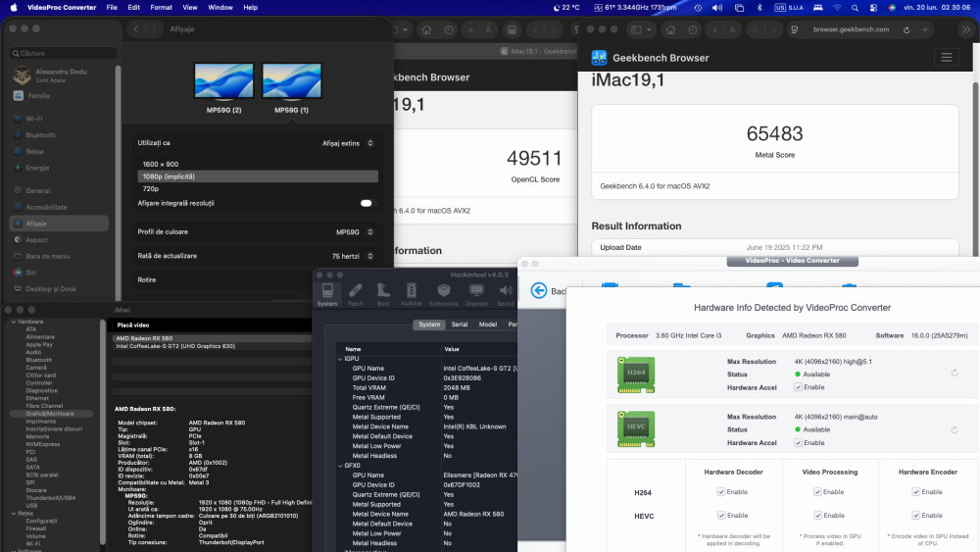This screenshot has height=552, width=980.
Task: Open a new tab in front Safari
Action: pyautogui.click(x=925, y=29)
